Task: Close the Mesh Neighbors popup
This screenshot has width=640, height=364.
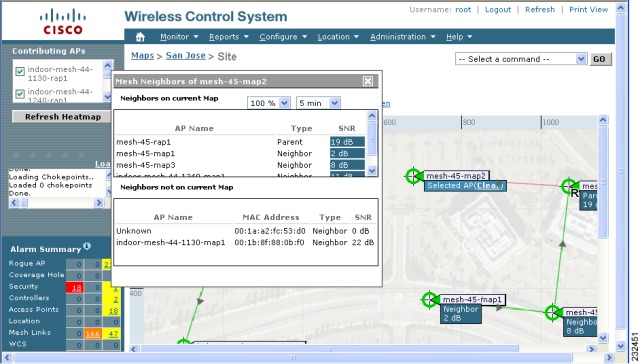Action: 367,81
